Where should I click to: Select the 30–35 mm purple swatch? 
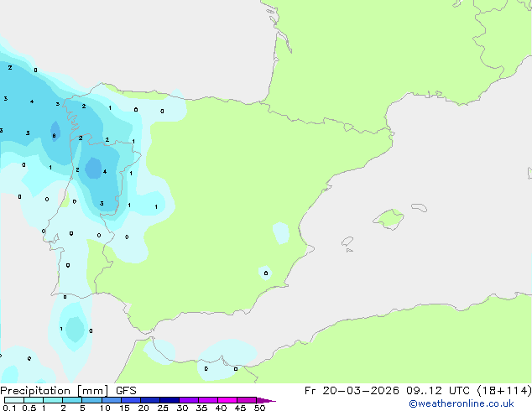tap(189, 400)
